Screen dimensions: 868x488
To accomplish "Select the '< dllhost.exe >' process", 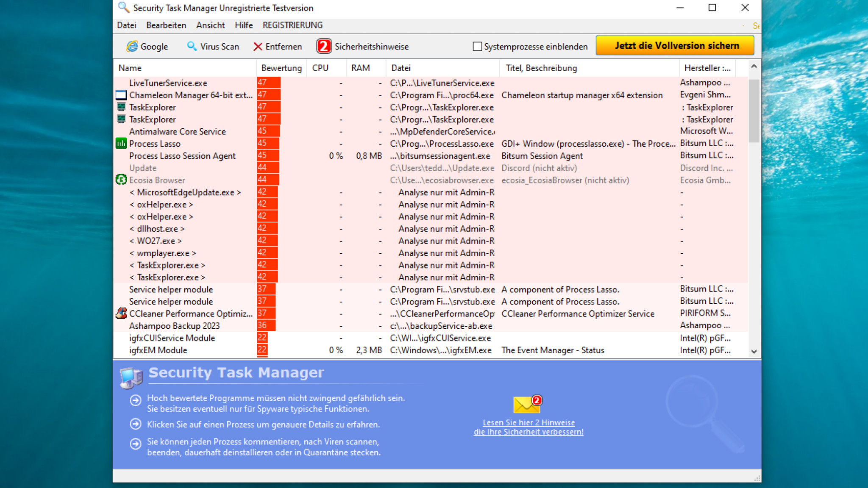I will [430, 229].
